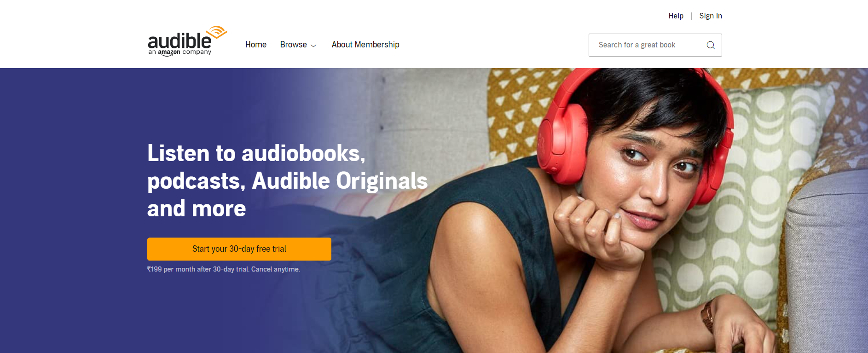Click the word "Audible Originals" in headline
The image size is (868, 353).
coord(340,181)
